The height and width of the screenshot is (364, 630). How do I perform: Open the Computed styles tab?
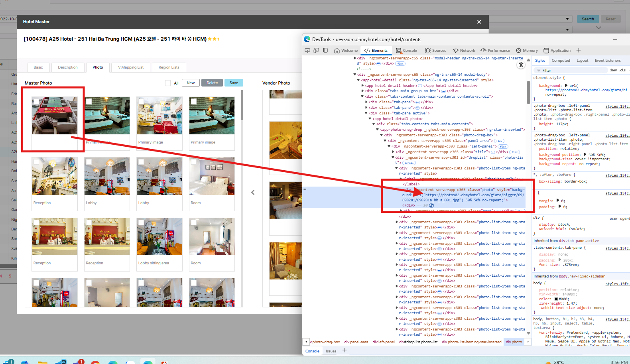click(561, 61)
